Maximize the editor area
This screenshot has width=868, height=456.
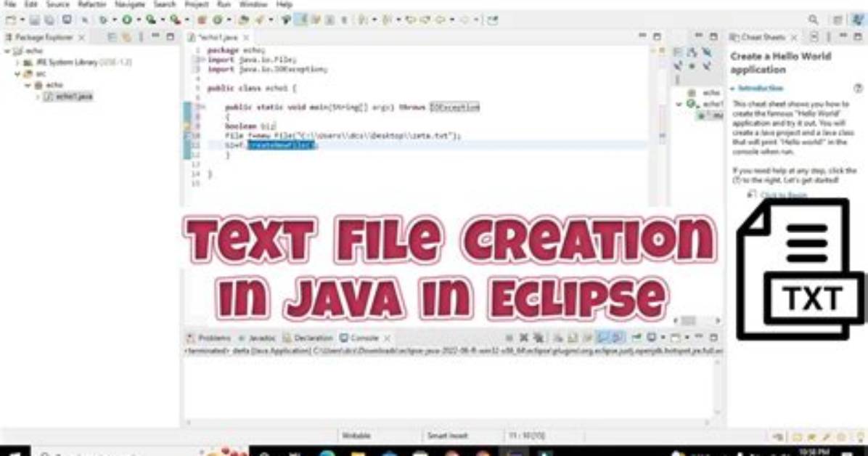[657, 37]
